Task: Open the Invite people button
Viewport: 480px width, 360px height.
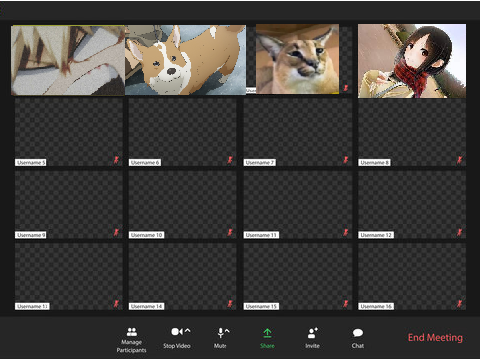Action: point(312,338)
